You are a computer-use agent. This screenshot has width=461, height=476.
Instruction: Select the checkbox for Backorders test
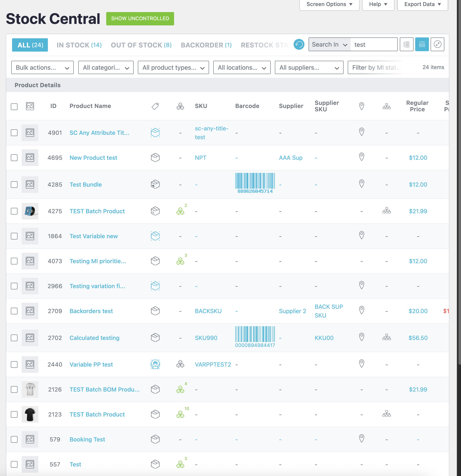[x=14, y=311]
